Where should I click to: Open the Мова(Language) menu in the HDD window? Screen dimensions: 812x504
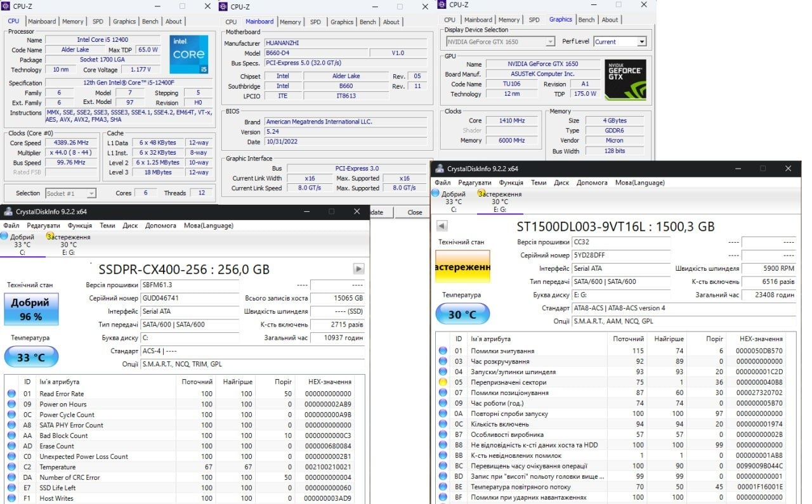click(x=639, y=183)
